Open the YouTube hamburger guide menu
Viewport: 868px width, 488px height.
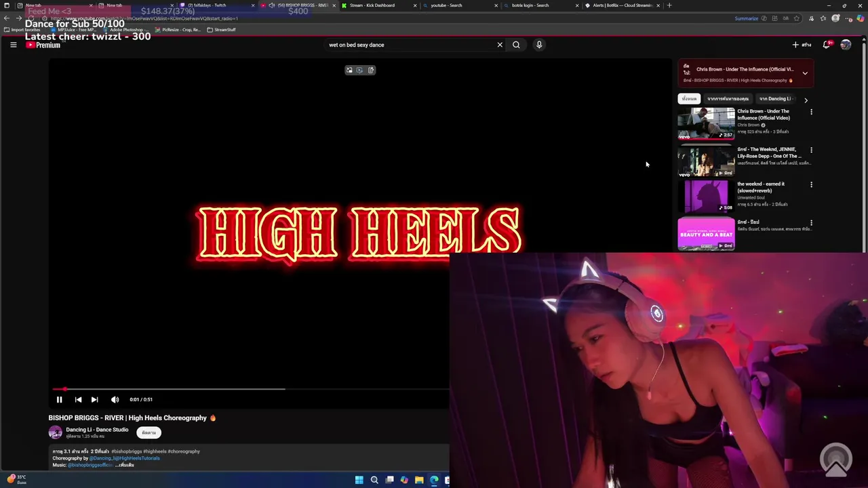coord(13,45)
